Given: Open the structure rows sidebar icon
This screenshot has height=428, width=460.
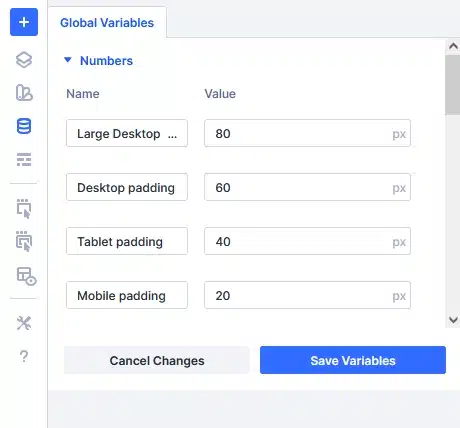Looking at the screenshot, I should tap(24, 159).
